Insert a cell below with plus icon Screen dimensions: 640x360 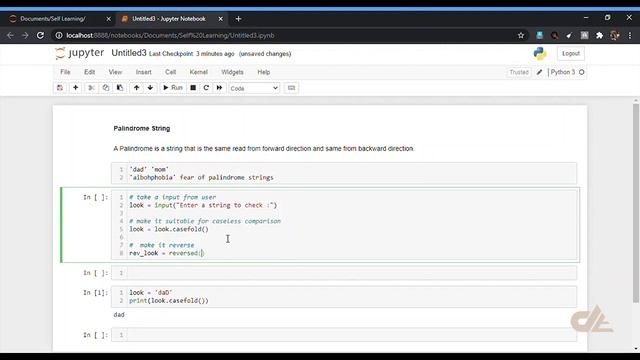[76, 88]
